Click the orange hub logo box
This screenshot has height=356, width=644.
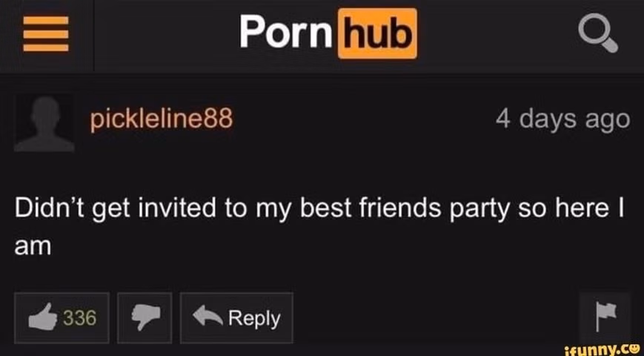[x=377, y=33]
